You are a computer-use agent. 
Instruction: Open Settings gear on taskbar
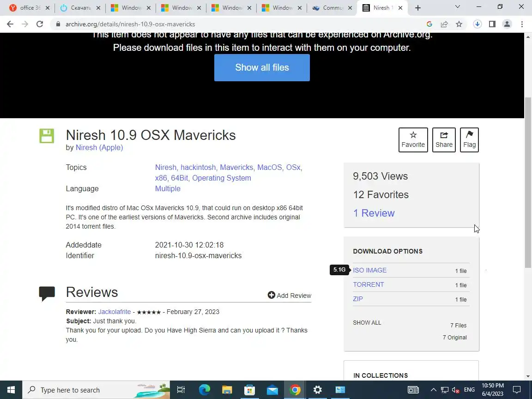click(318, 390)
